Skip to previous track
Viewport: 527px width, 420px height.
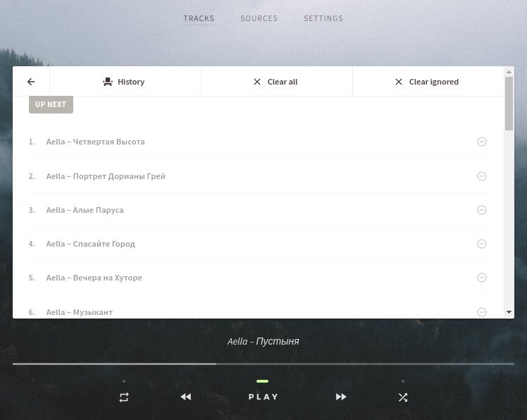pyautogui.click(x=186, y=397)
